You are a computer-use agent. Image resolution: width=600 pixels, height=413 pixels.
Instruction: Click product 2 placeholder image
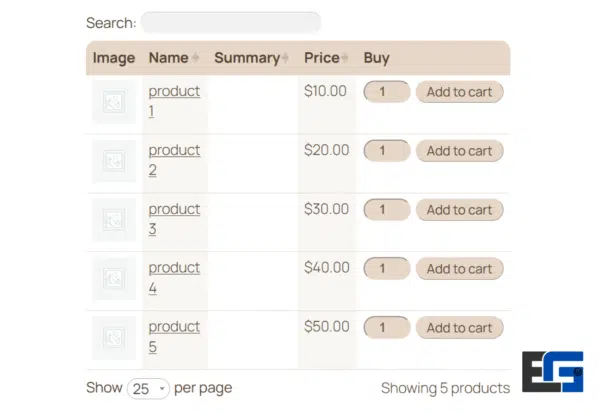pyautogui.click(x=114, y=161)
